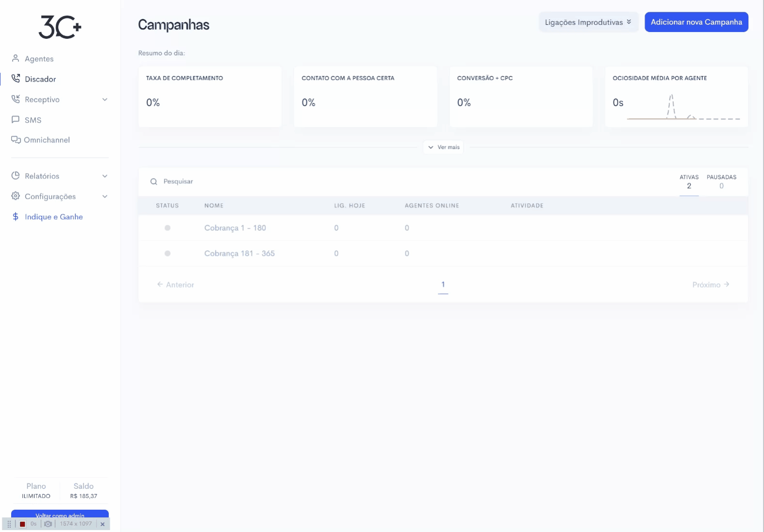Click the Taxa de Completamento card
Viewport: 764px width, 532px height.
(210, 97)
